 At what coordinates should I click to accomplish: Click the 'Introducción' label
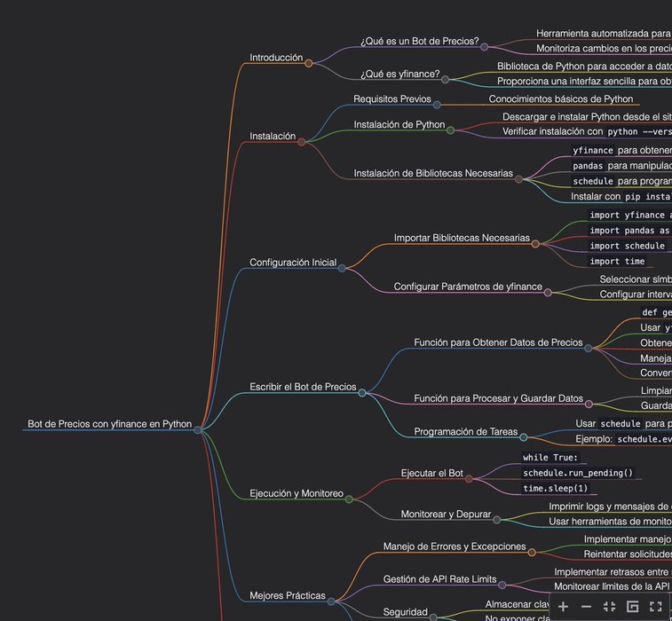276,58
